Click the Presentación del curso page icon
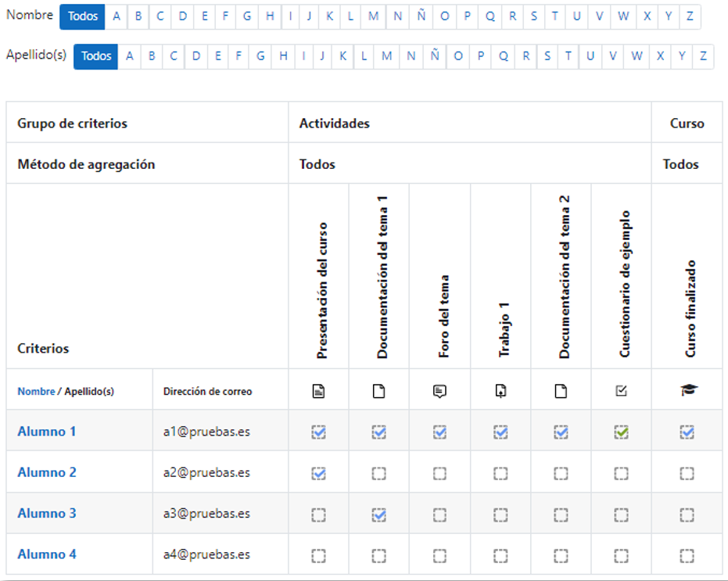This screenshot has height=581, width=728. [318, 391]
